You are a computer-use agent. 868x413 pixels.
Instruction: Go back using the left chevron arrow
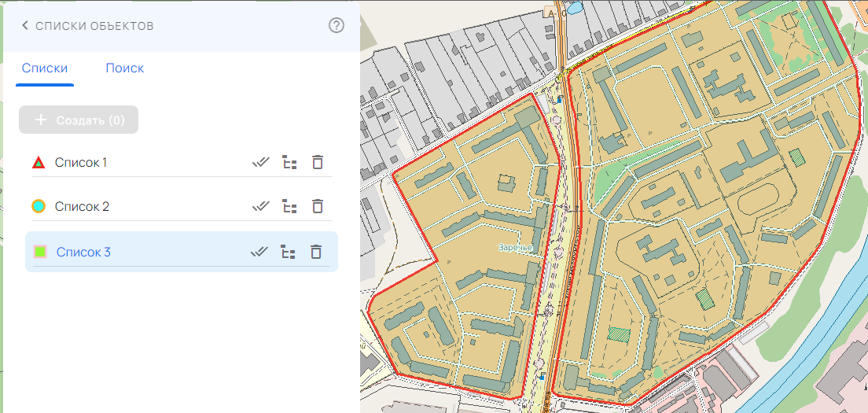click(25, 26)
